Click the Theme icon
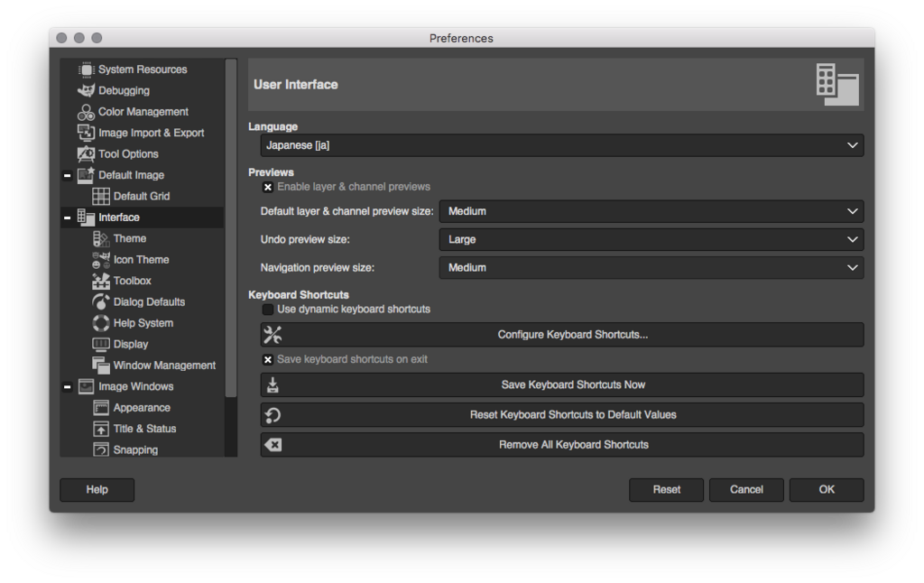 [x=101, y=239]
